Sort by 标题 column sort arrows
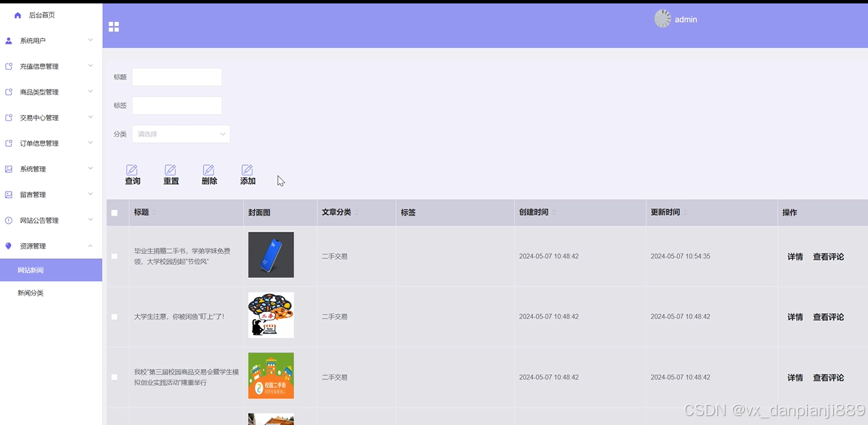The height and width of the screenshot is (425, 868). pyautogui.click(x=154, y=213)
